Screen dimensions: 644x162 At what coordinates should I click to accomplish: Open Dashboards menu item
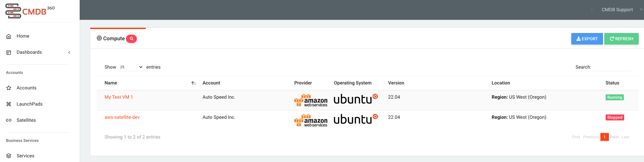coord(29,52)
